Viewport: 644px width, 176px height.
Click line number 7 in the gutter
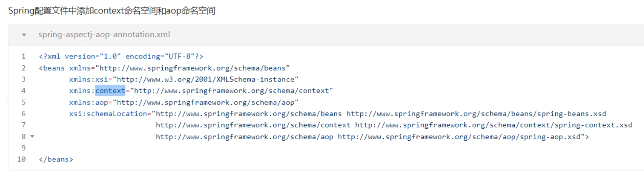click(23, 125)
